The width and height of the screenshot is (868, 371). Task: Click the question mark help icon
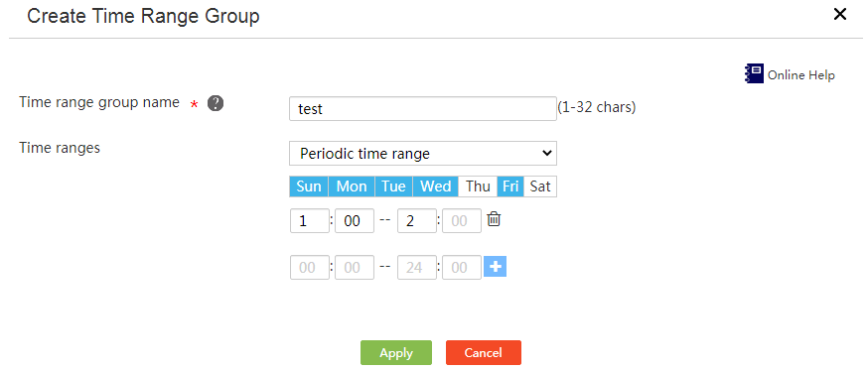(216, 103)
